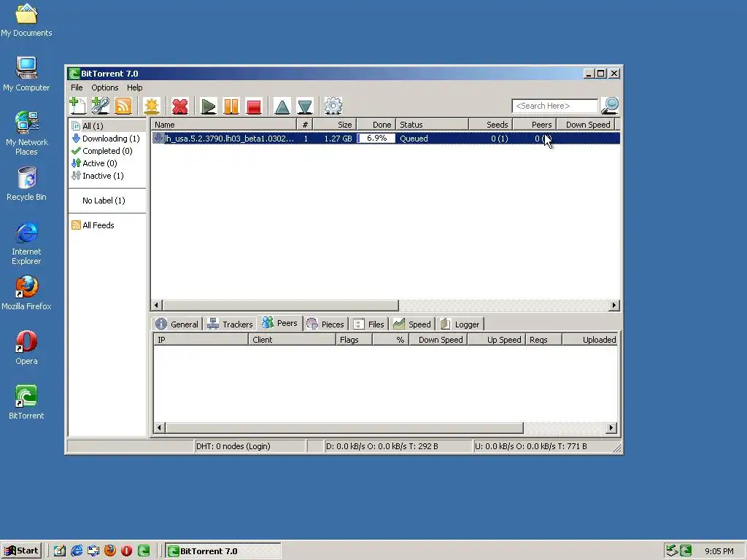Click Add Torrent from URL icon
This screenshot has width=747, height=560.
(x=101, y=106)
